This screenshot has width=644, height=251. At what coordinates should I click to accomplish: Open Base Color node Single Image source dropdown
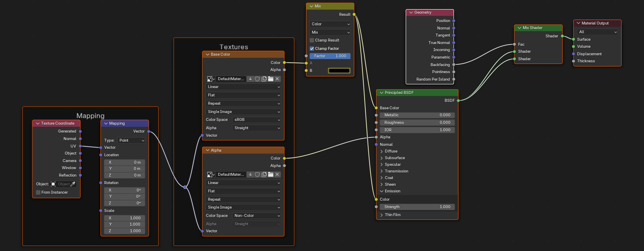[x=243, y=112]
